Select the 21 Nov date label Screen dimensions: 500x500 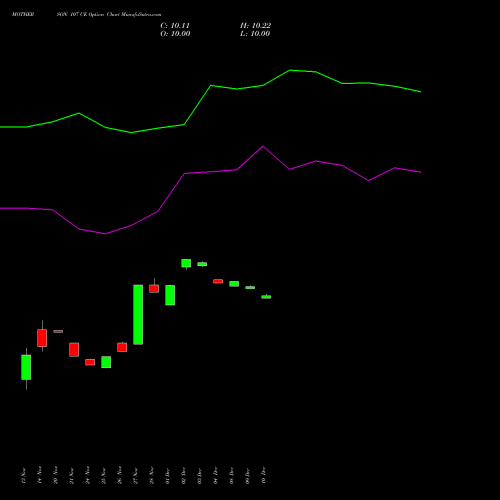click(72, 475)
